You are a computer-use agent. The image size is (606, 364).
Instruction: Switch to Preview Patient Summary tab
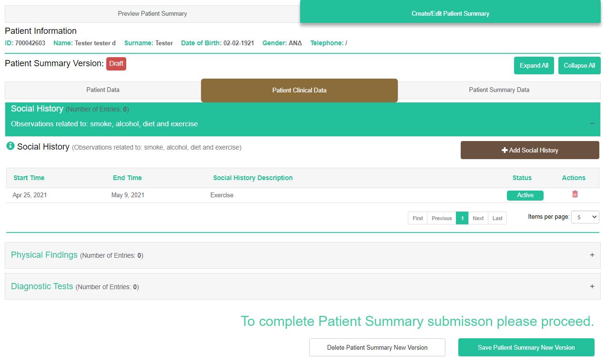[152, 14]
